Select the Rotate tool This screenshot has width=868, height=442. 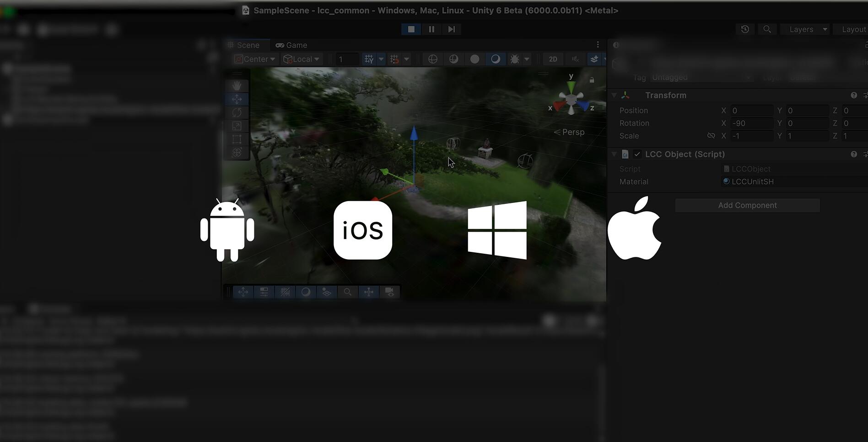tap(237, 112)
